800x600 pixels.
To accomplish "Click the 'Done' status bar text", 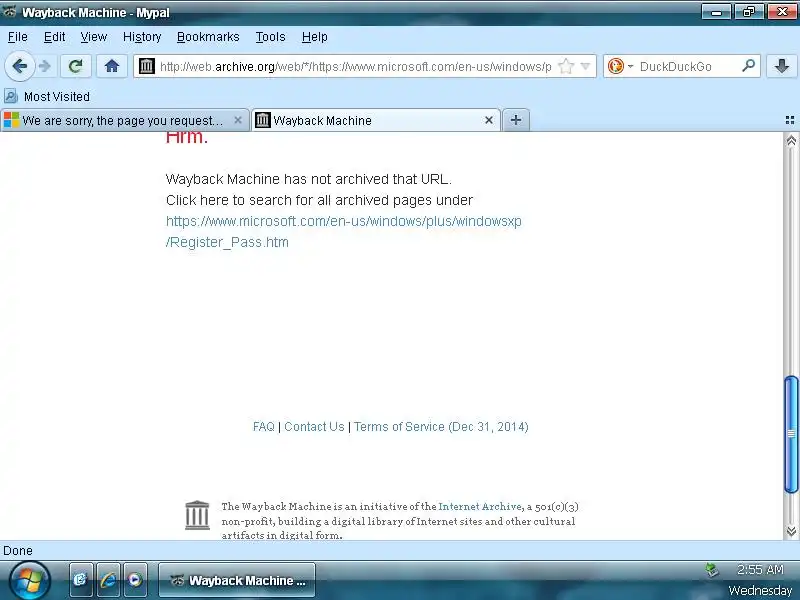I will [18, 551].
